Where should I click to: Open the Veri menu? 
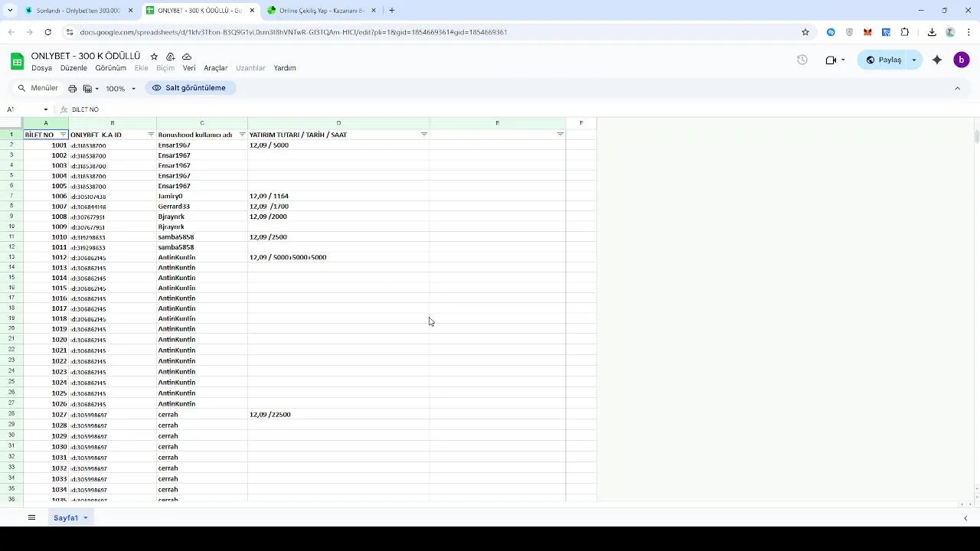[189, 68]
